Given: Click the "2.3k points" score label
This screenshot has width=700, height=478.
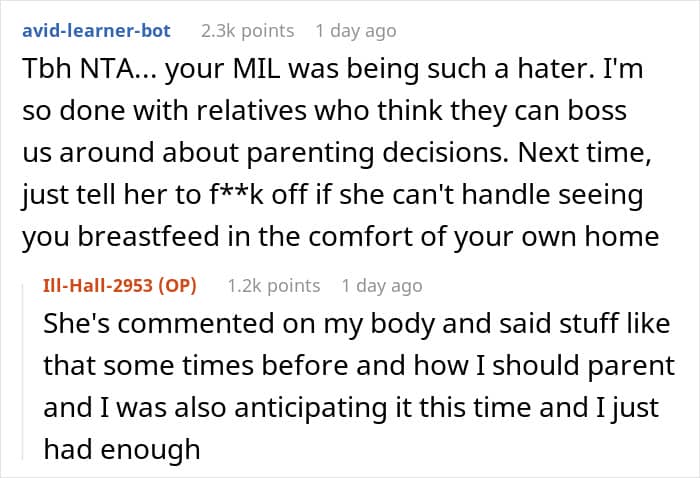Looking at the screenshot, I should pos(247,31).
